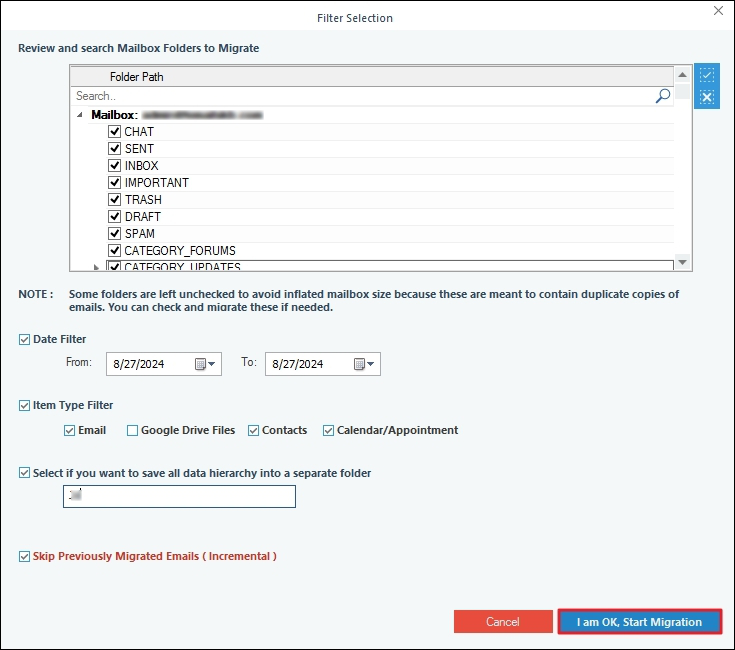
Task: Click the search magnifier icon
Action: tap(662, 96)
